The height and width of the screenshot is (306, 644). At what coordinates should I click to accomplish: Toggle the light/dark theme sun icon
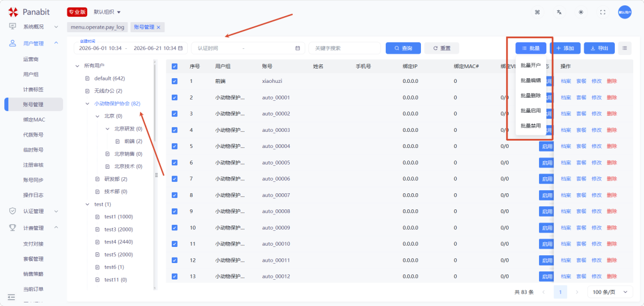[581, 12]
